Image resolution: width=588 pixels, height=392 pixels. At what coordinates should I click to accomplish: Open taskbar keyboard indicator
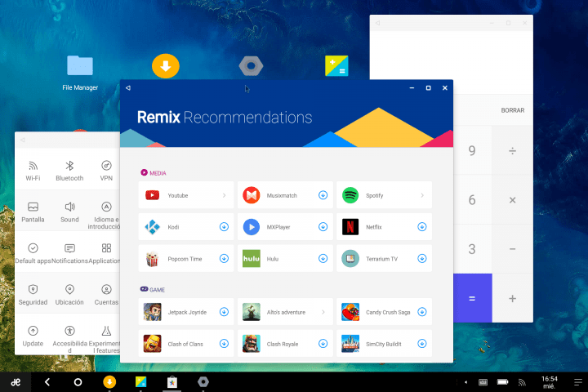tap(483, 382)
